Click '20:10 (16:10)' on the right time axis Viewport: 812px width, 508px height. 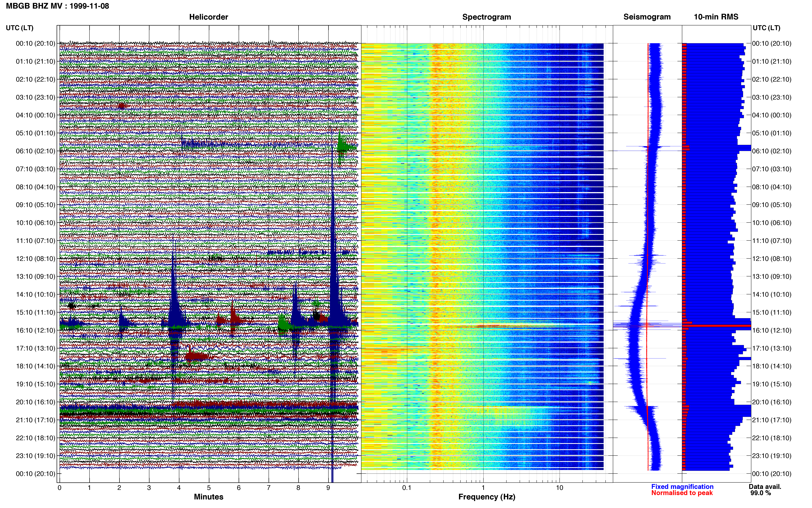coord(772,402)
